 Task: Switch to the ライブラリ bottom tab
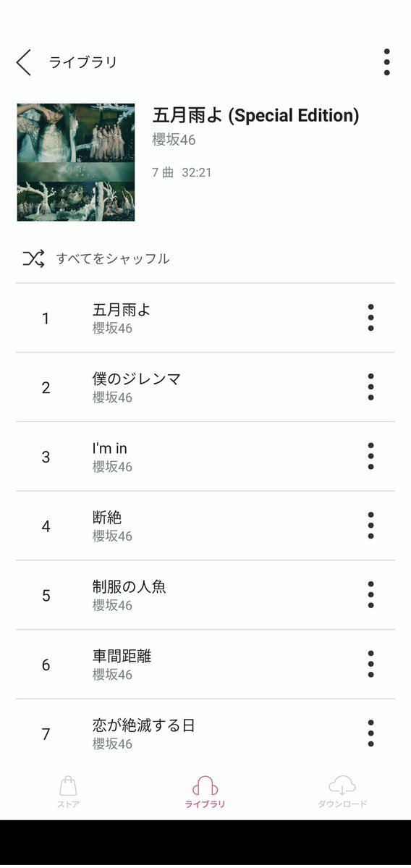(x=205, y=792)
